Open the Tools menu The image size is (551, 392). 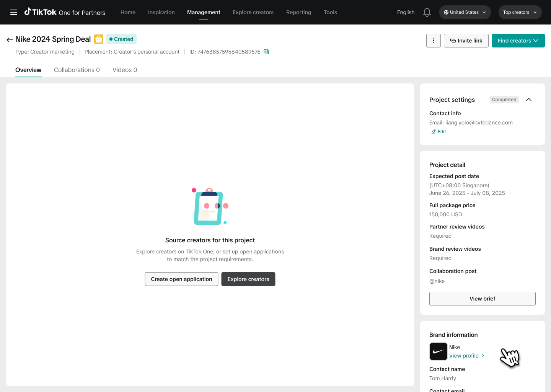point(330,12)
